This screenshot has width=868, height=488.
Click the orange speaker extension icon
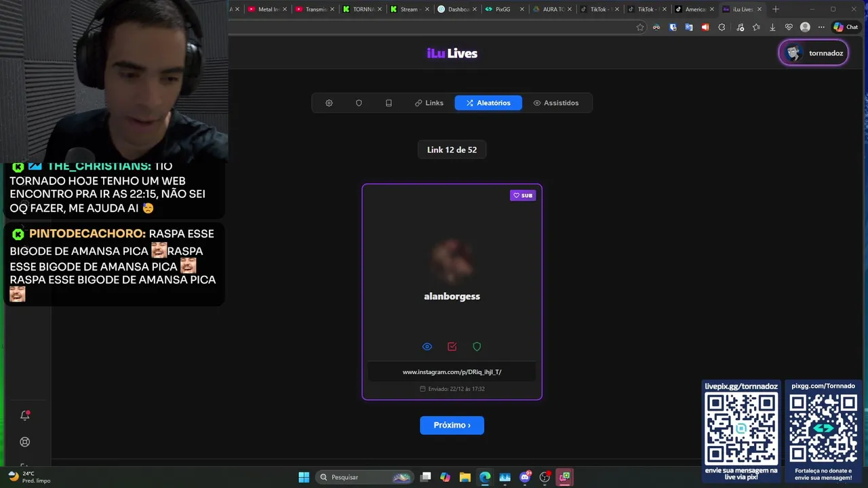click(x=705, y=27)
